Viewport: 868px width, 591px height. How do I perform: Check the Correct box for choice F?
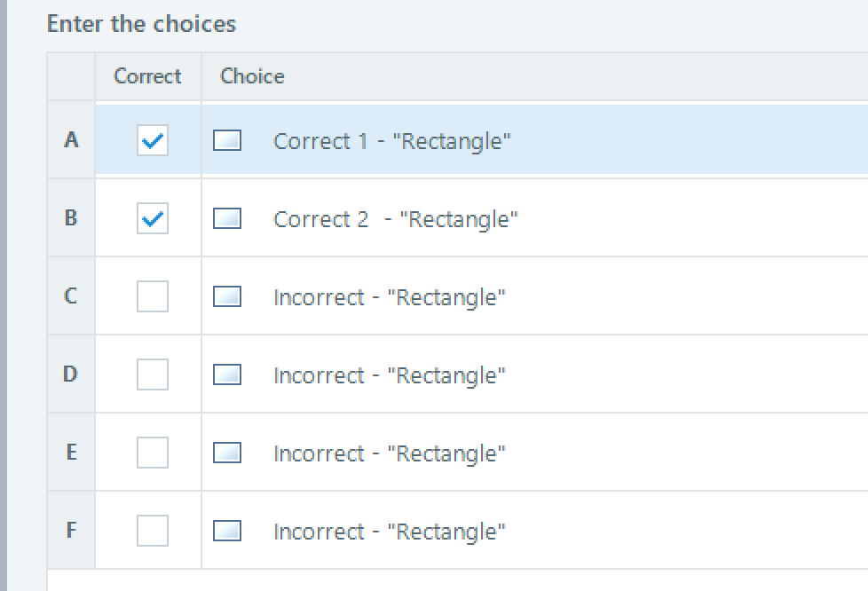pyautogui.click(x=153, y=531)
